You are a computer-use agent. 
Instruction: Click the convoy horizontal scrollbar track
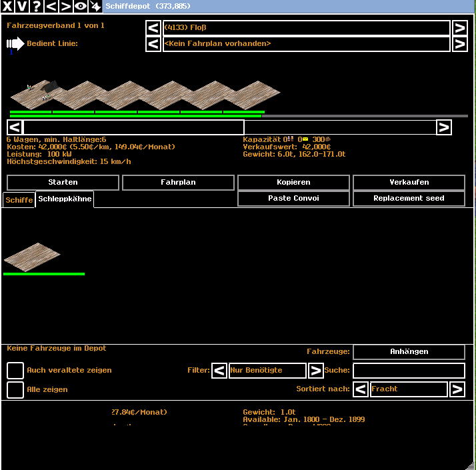click(x=340, y=127)
